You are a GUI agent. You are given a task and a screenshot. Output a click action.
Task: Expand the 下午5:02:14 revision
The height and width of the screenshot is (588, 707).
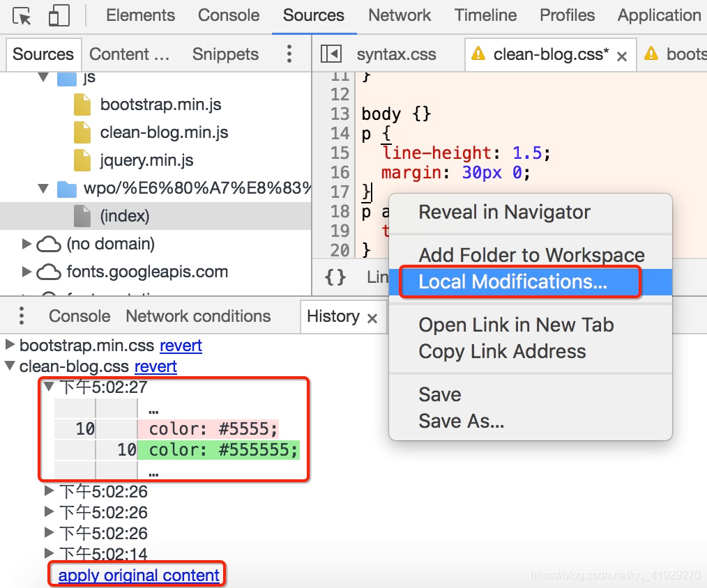coord(49,552)
